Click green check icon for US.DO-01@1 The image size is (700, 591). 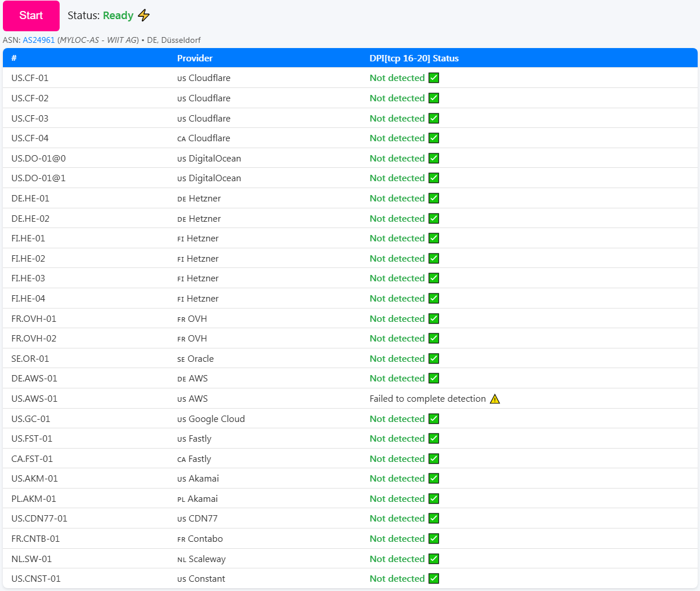click(x=434, y=178)
